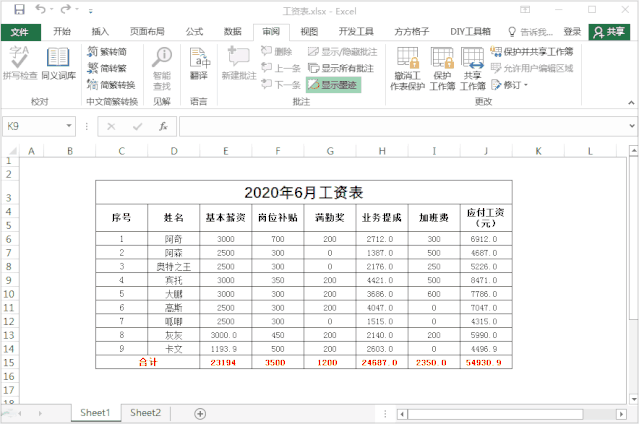Open the undo history dropdown arrow

tap(51, 9)
